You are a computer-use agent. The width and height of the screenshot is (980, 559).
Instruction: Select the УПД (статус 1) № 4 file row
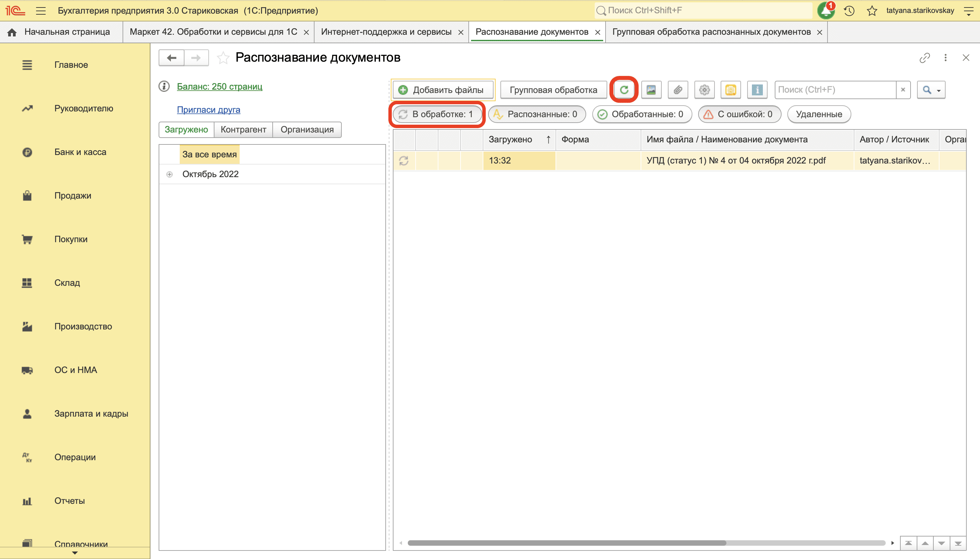[x=679, y=160]
